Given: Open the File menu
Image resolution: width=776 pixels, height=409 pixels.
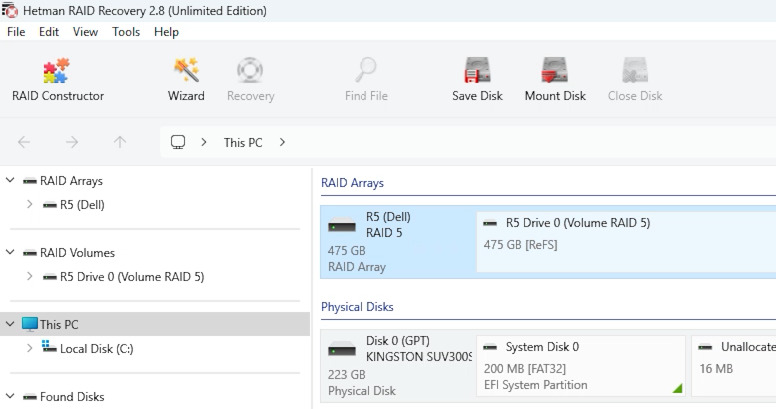Looking at the screenshot, I should 16,32.
